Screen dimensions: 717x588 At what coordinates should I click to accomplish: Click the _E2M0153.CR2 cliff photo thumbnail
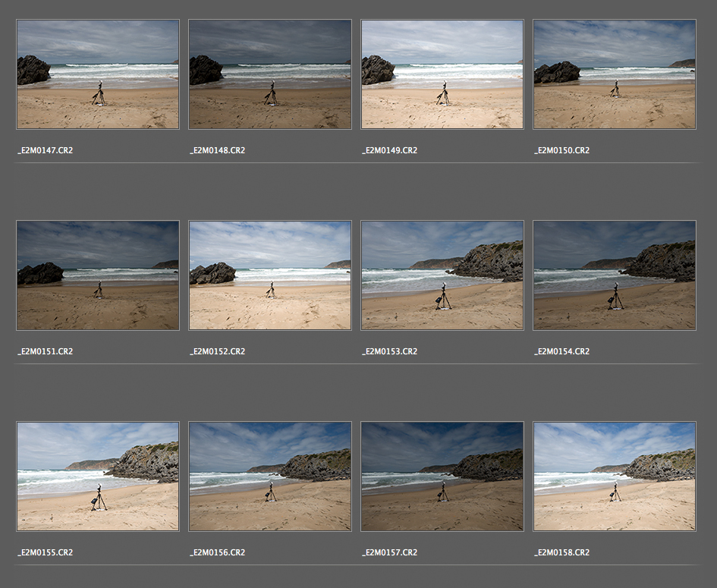click(442, 275)
